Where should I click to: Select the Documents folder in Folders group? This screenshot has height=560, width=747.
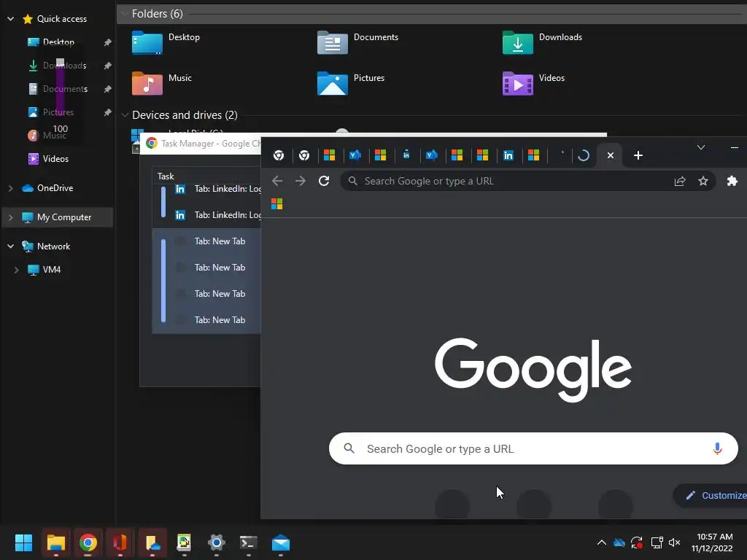357,42
